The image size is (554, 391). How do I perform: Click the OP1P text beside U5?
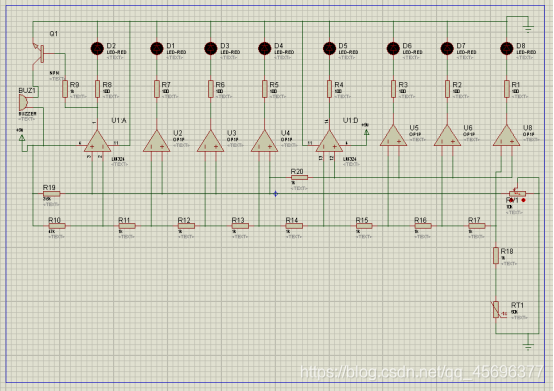[415, 134]
